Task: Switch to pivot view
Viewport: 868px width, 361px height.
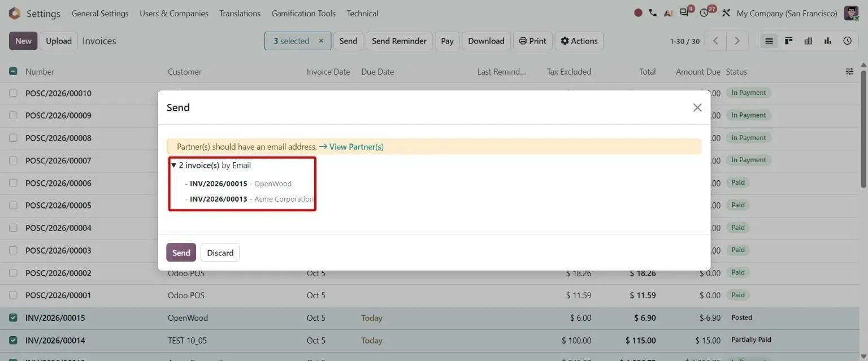Action: click(x=808, y=41)
